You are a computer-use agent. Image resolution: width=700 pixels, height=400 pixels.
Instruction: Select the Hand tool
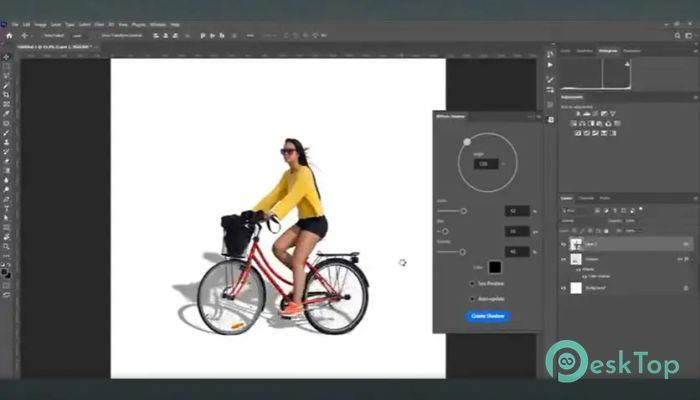[x=6, y=237]
